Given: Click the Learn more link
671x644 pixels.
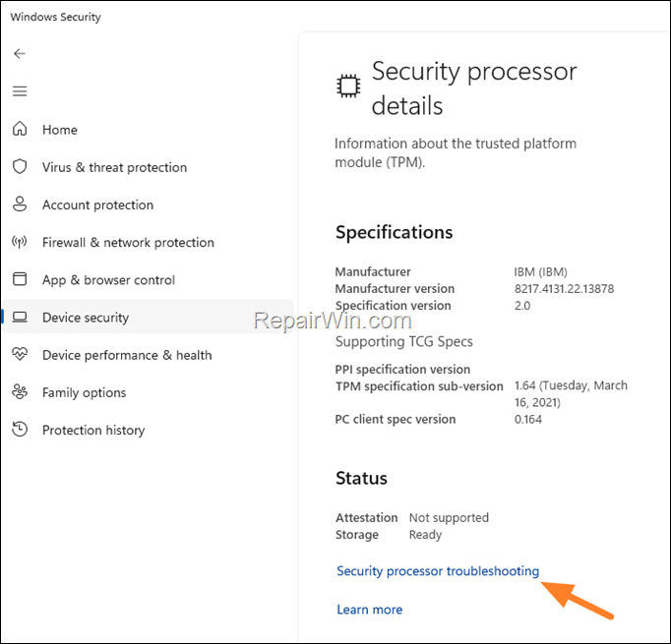Looking at the screenshot, I should 370,610.
